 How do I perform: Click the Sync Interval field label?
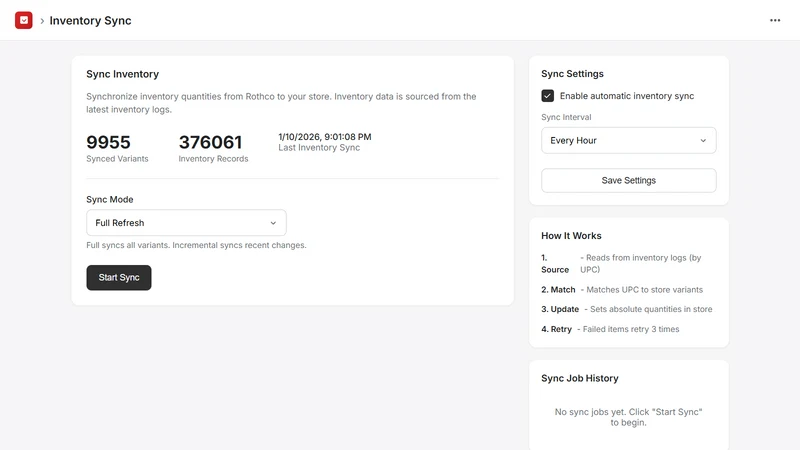coord(566,117)
